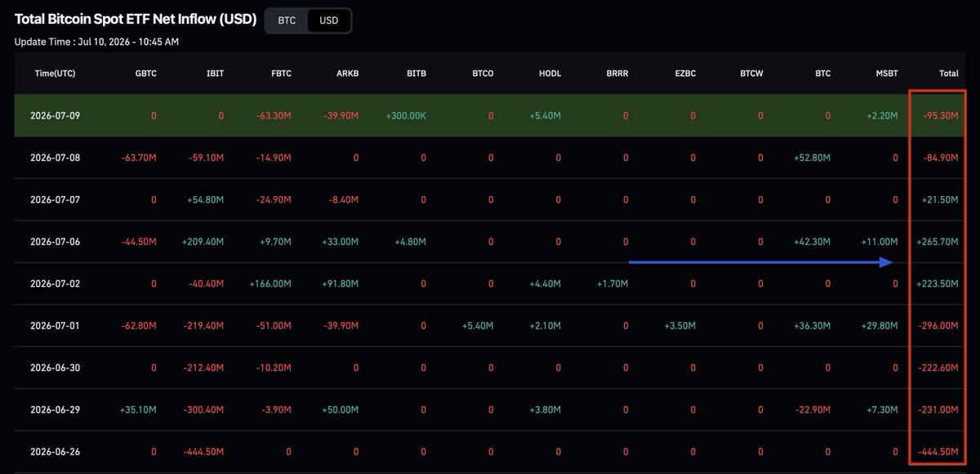
Task: Switch the inflow unit to BTC
Action: (287, 20)
